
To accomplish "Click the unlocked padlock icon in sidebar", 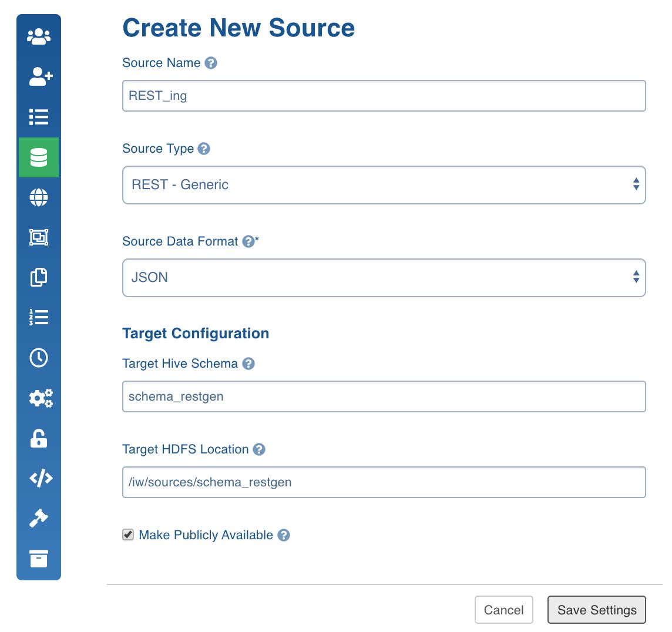I will [x=39, y=438].
